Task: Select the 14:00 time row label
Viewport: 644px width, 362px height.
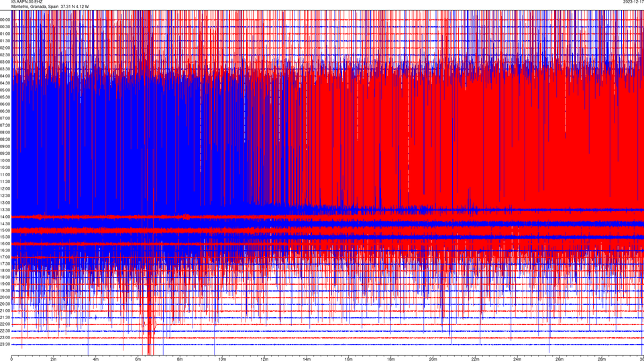Action: [5, 217]
